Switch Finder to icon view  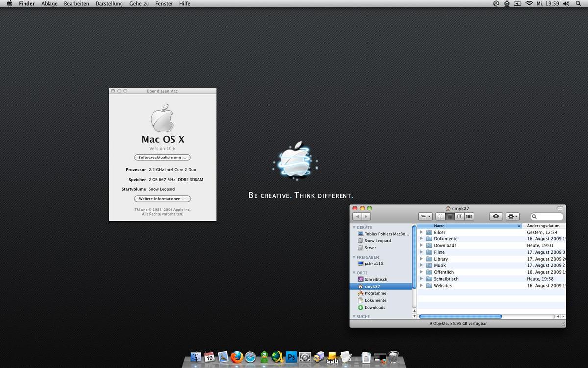[x=440, y=216]
